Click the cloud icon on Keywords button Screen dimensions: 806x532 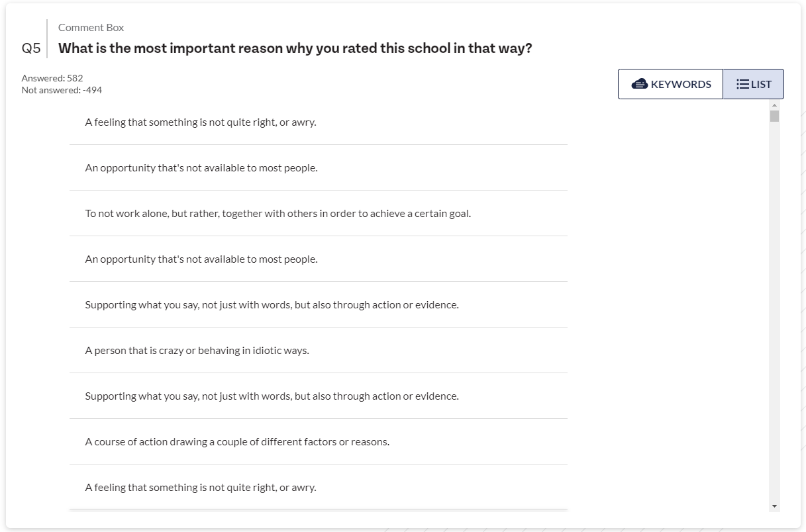pyautogui.click(x=639, y=84)
